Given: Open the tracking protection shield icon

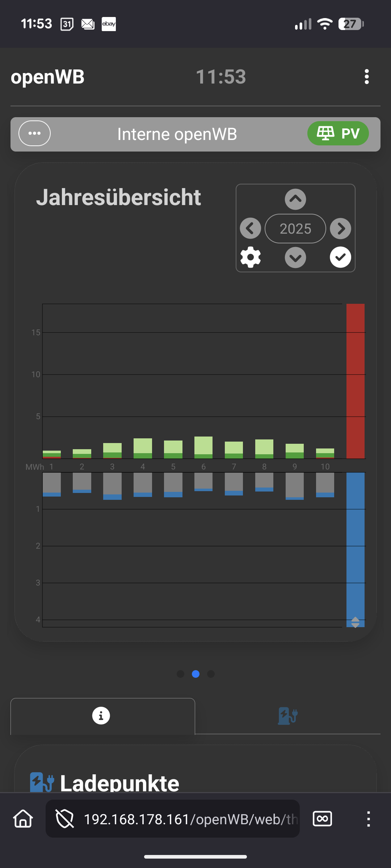Looking at the screenshot, I should pyautogui.click(x=64, y=819).
